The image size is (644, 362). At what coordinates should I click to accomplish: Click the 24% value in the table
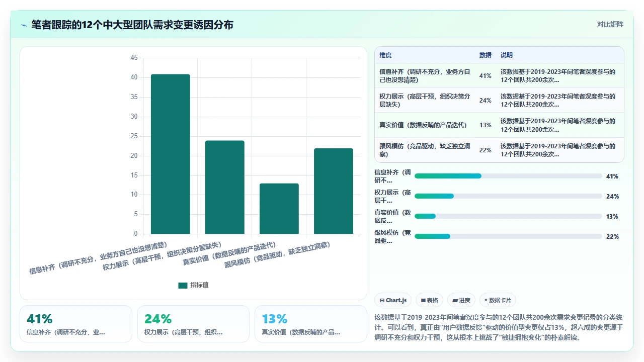point(486,100)
